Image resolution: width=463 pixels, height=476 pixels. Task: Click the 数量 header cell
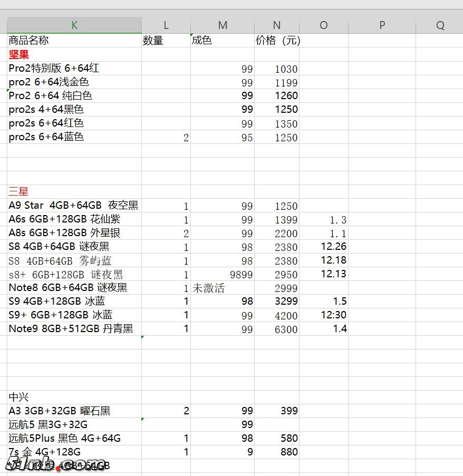166,41
